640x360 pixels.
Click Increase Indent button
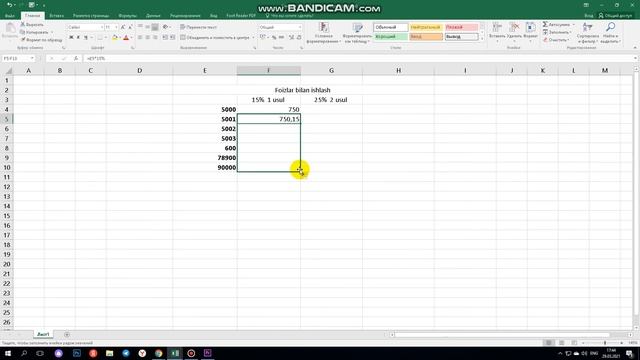coord(172,38)
